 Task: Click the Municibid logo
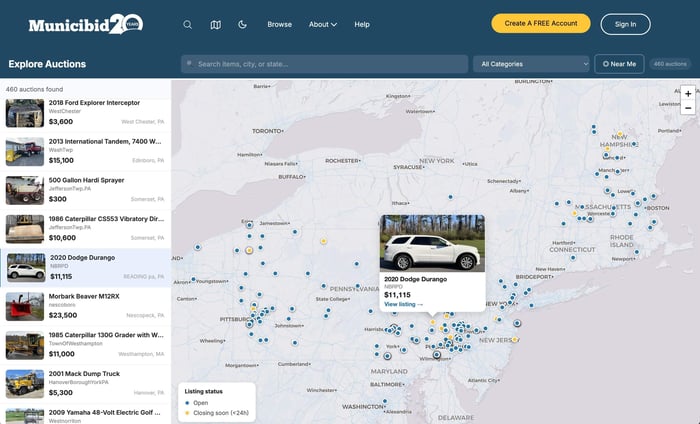(x=86, y=24)
